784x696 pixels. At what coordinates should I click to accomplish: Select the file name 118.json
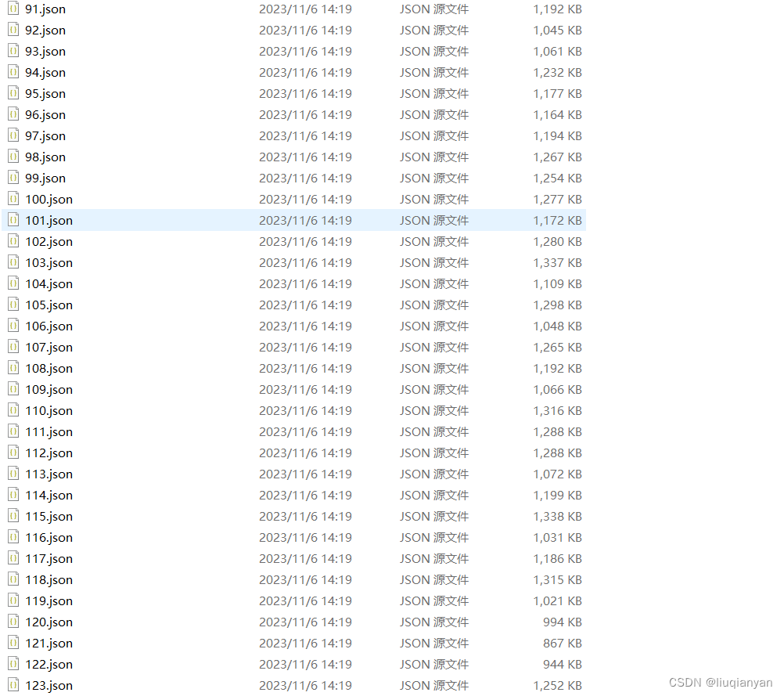coord(49,580)
